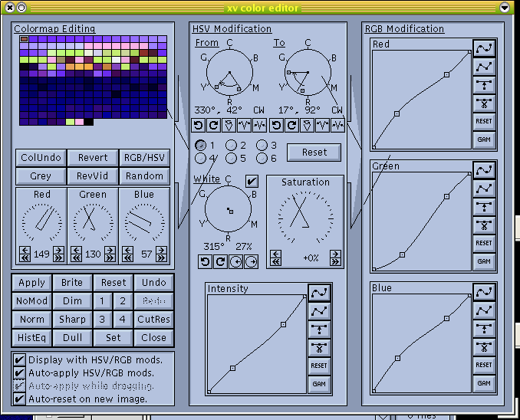Toggle Display with HSV/RGB mods
Screen dimensions: 520x420
(19, 360)
